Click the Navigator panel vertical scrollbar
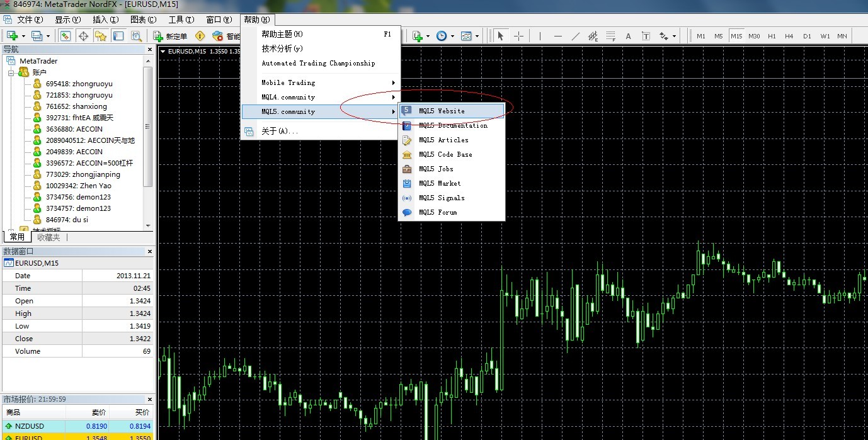Screen dimensions: 868x440 click(x=148, y=126)
